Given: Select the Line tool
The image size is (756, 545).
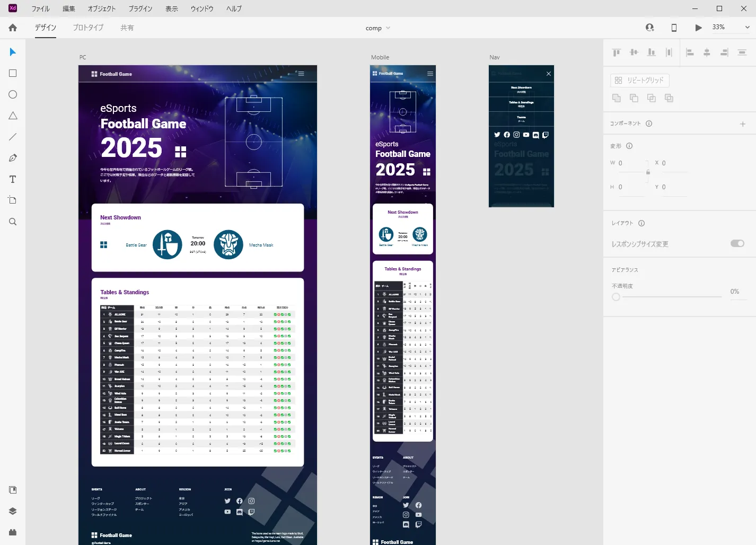Looking at the screenshot, I should 13,137.
